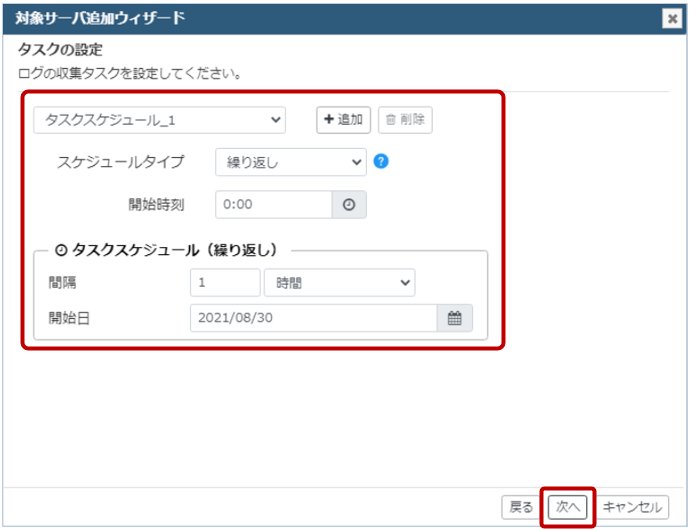The width and height of the screenshot is (691, 531).
Task: Click the 間隔 label
Action: (62, 282)
